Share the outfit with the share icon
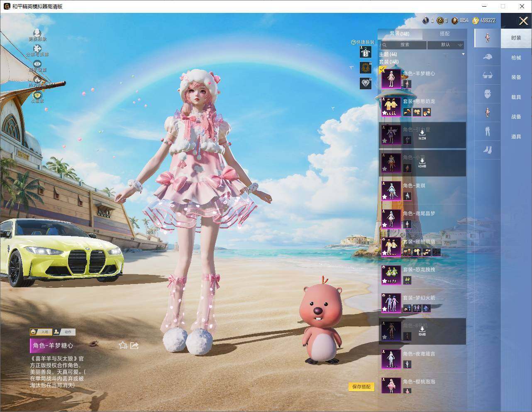The width and height of the screenshot is (532, 412). point(134,345)
